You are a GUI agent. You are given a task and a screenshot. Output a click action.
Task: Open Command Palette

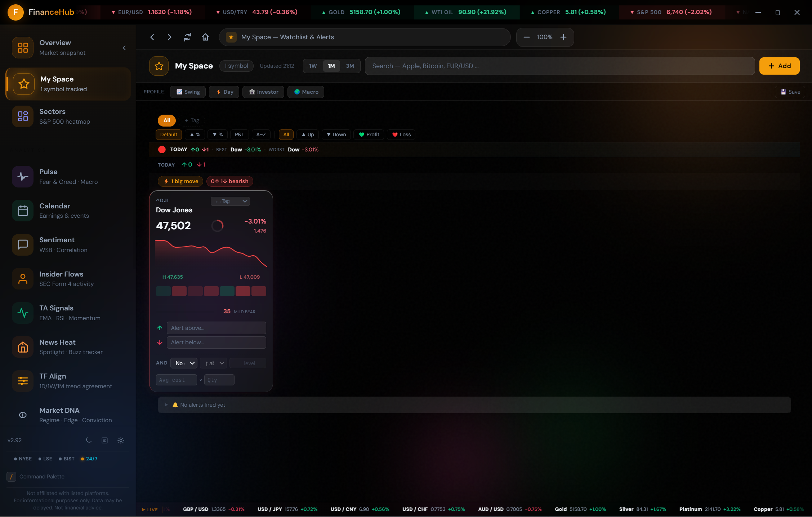point(42,477)
